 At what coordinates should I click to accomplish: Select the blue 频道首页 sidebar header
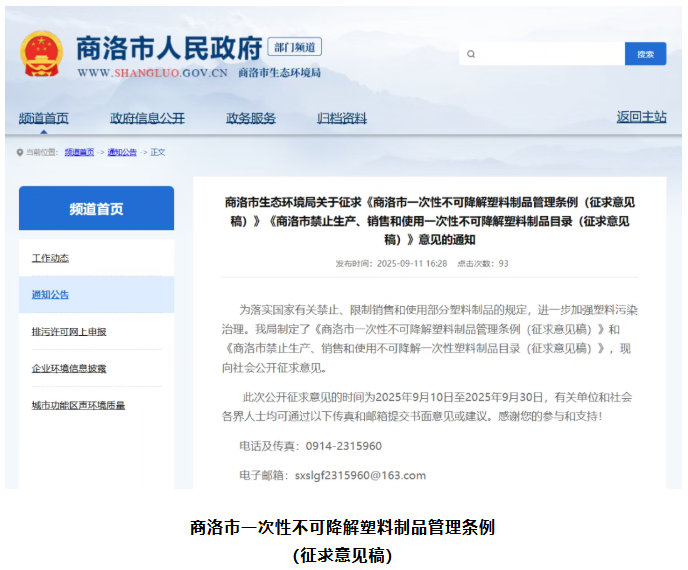point(96,209)
